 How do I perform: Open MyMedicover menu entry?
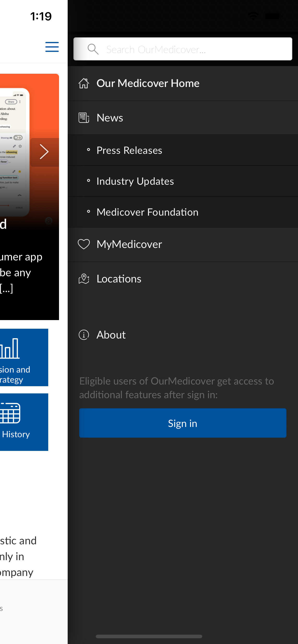(x=183, y=244)
